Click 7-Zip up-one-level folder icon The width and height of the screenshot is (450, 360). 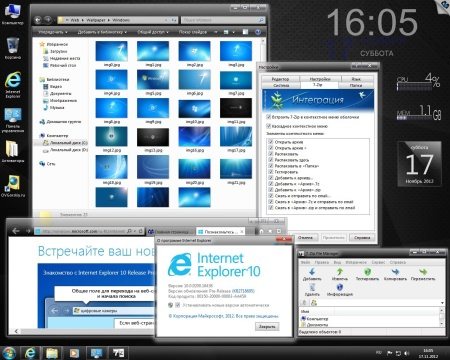(x=304, y=303)
